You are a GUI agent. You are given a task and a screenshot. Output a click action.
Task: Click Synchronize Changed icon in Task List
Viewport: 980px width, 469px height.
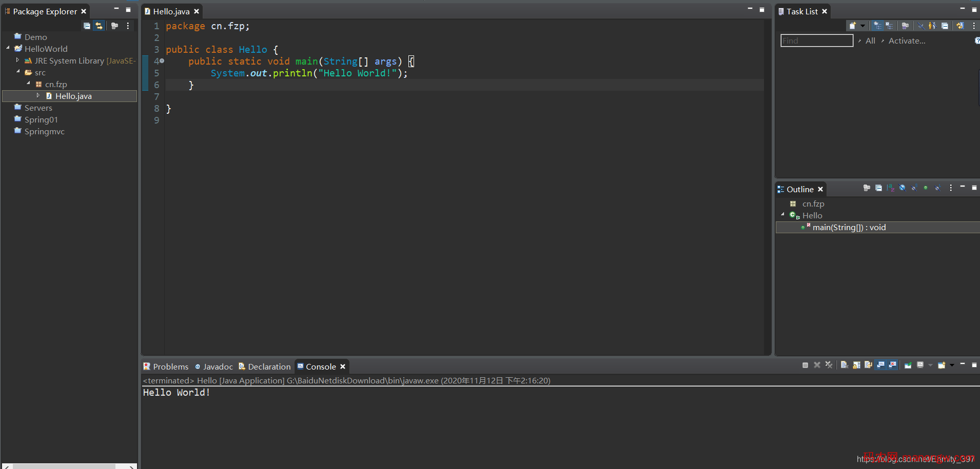click(960, 26)
